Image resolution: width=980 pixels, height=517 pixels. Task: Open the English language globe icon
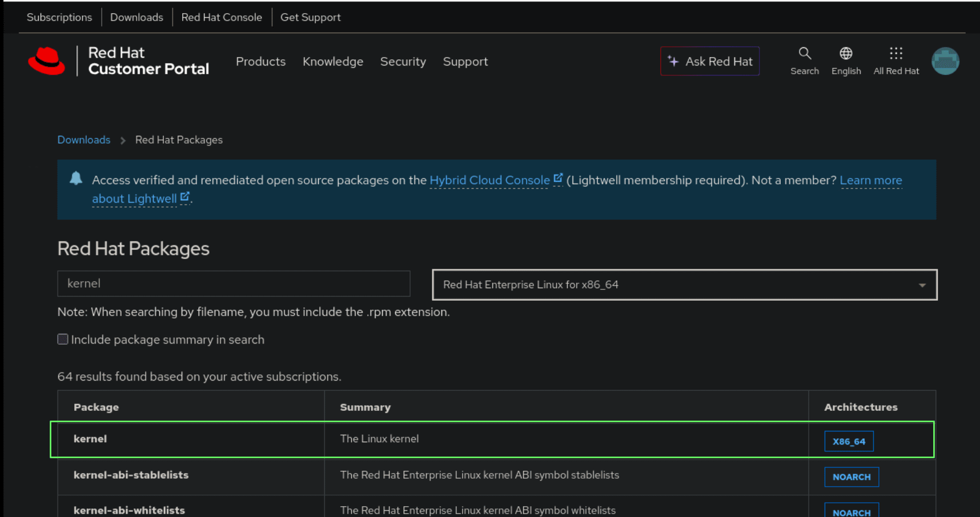pos(846,54)
